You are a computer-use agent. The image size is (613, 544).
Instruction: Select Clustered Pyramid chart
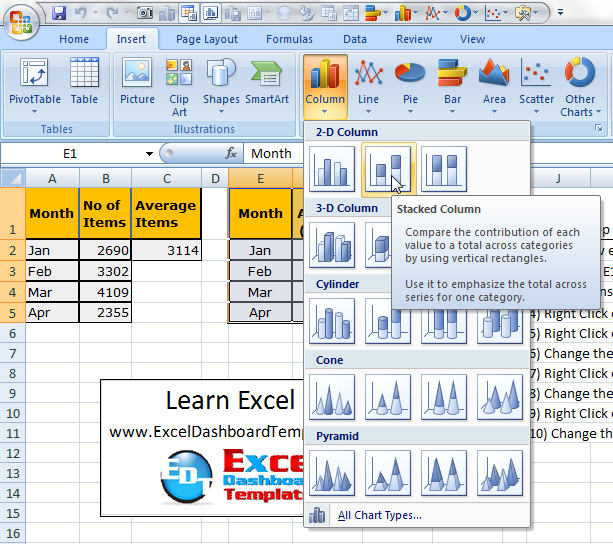(332, 473)
